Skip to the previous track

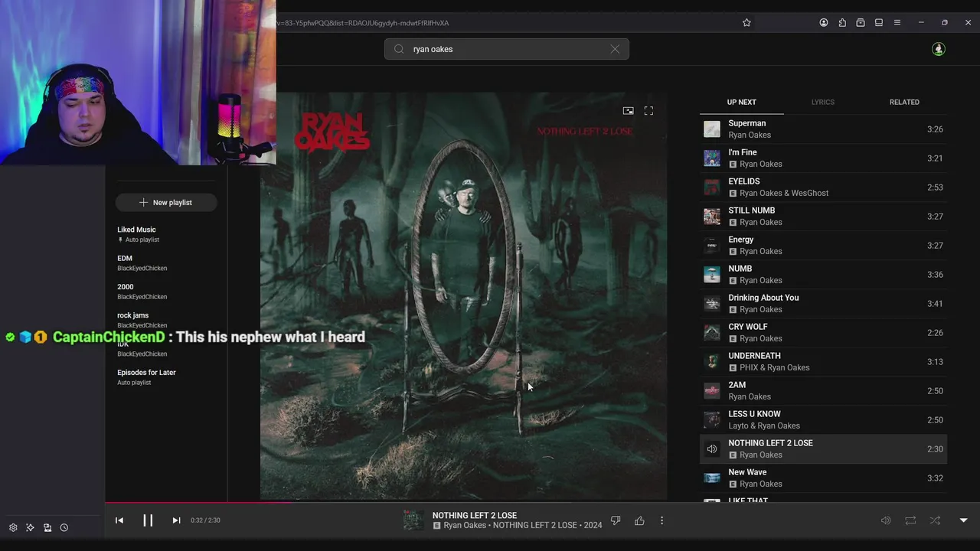(x=119, y=520)
